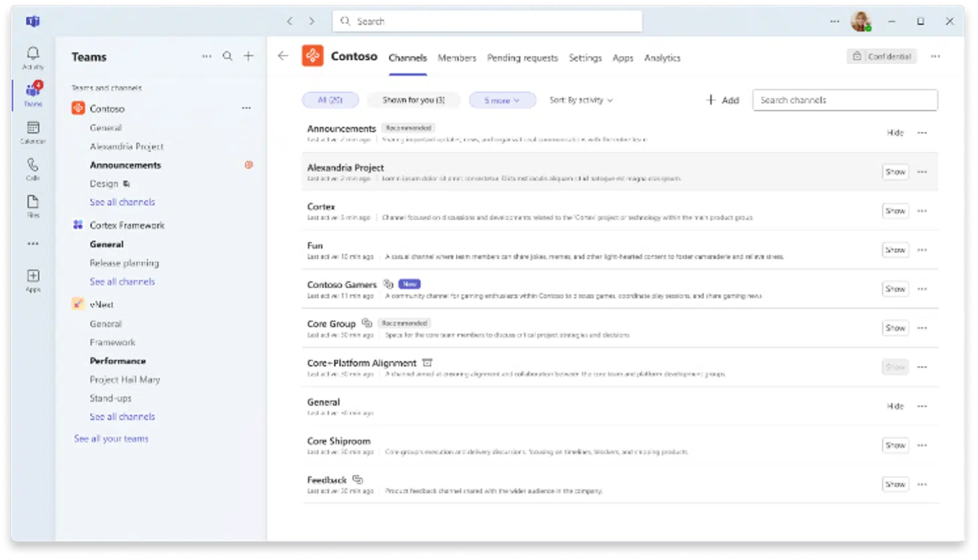The width and height of the screenshot is (978, 560).
Task: Open the team Apps tab
Action: point(623,58)
